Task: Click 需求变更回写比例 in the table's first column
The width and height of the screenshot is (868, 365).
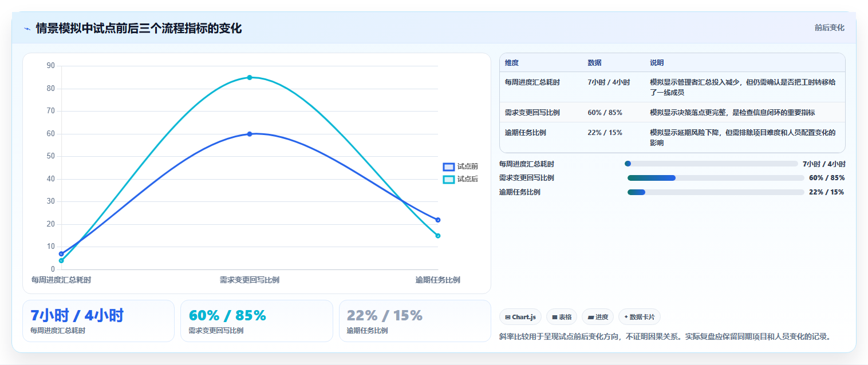Action: click(532, 113)
